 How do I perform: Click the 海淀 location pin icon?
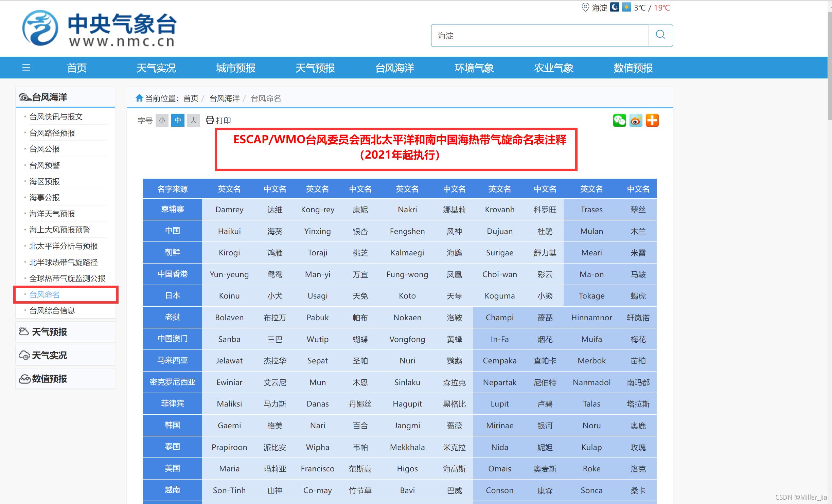pos(585,7)
